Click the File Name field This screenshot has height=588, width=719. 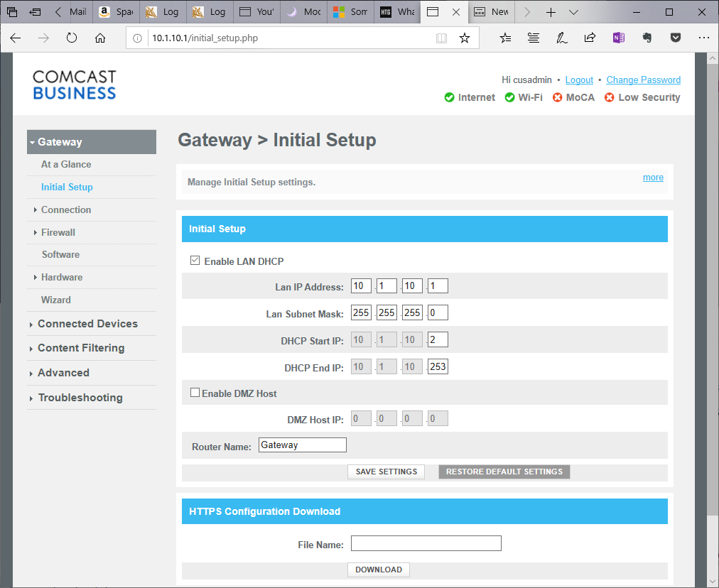pyautogui.click(x=426, y=543)
